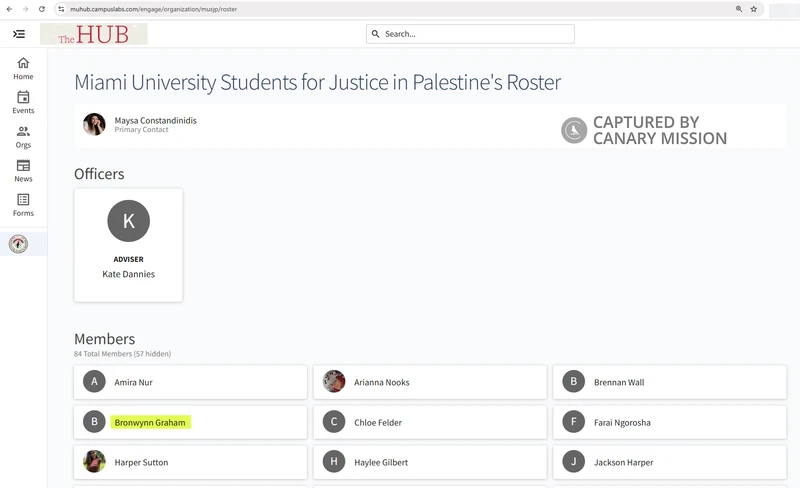Viewport: 800px width, 488px height.
Task: Collapse the sidebar with the menu toggle icon
Action: 19,34
